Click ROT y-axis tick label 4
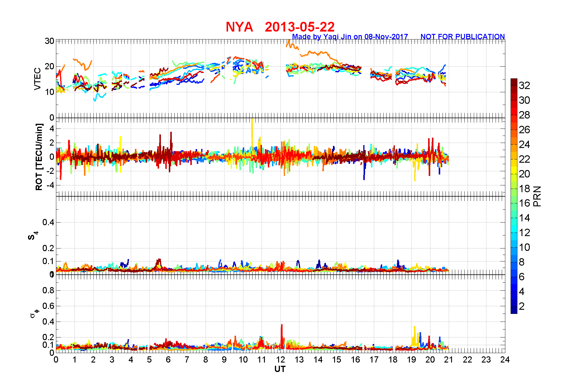 pyautogui.click(x=52, y=129)
